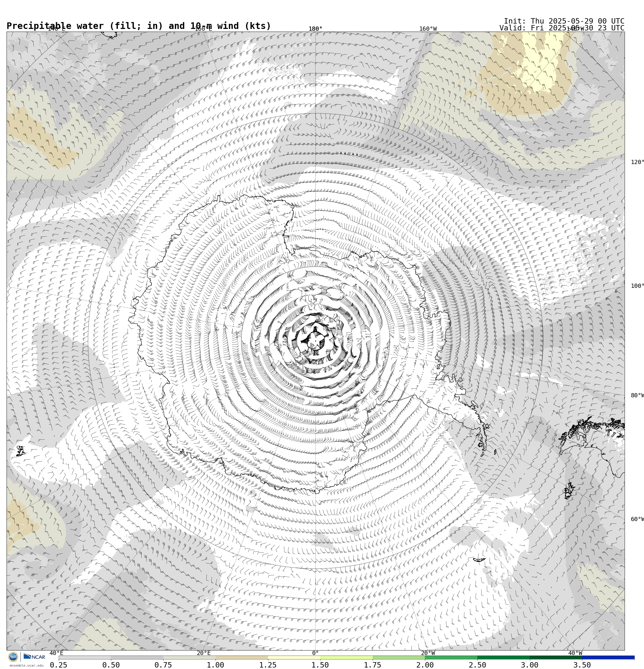This screenshot has height=669, width=644.
Task: Click the 3.00 colorbar label
Action: 530,665
